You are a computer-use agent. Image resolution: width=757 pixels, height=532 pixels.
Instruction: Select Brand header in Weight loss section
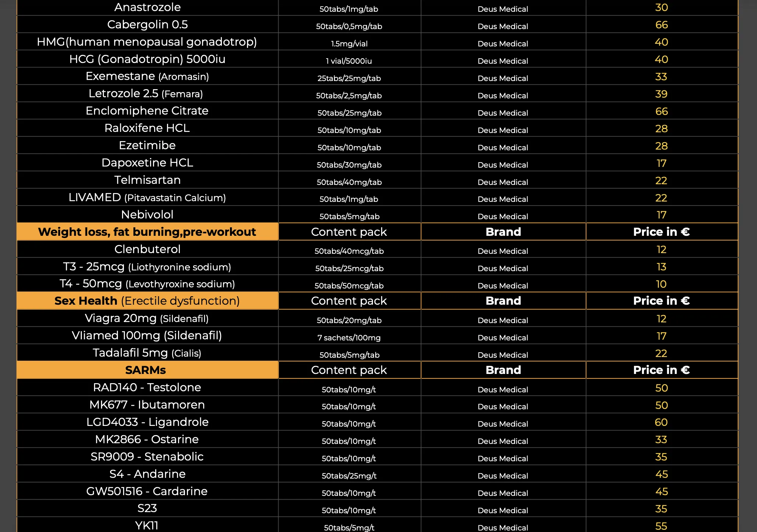[503, 232]
